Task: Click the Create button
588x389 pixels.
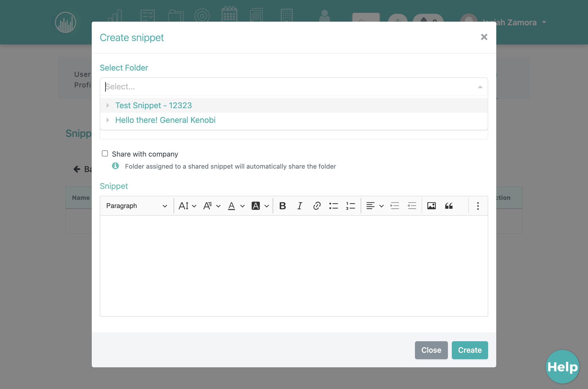Action: (x=470, y=350)
